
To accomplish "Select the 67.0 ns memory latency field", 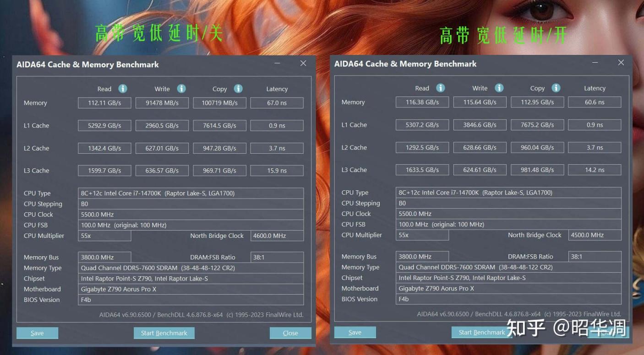I will coord(277,103).
